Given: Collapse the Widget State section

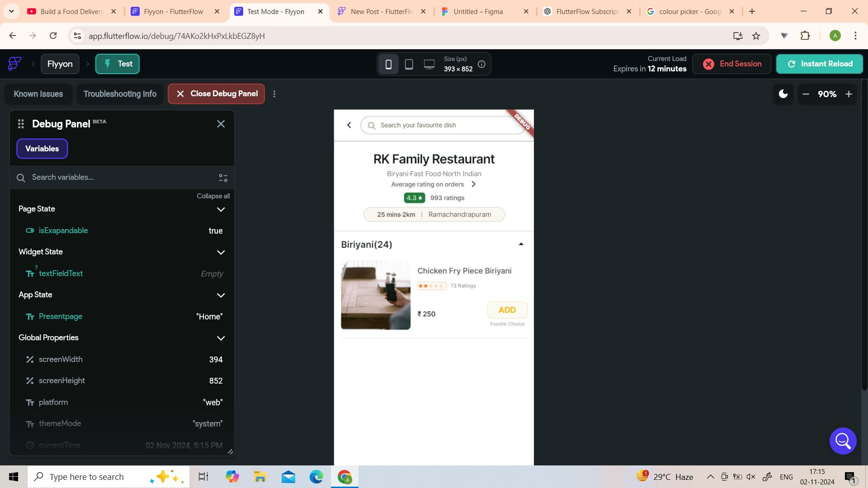Looking at the screenshot, I should (221, 252).
